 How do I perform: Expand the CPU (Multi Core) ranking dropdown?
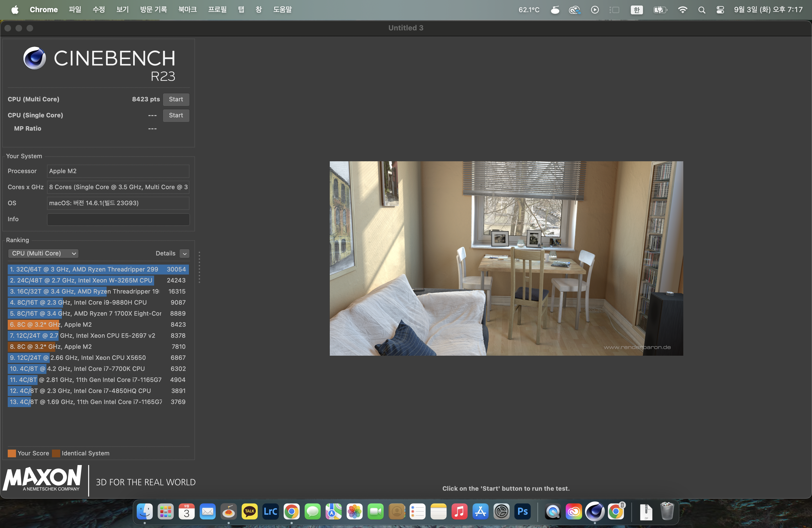(x=43, y=254)
